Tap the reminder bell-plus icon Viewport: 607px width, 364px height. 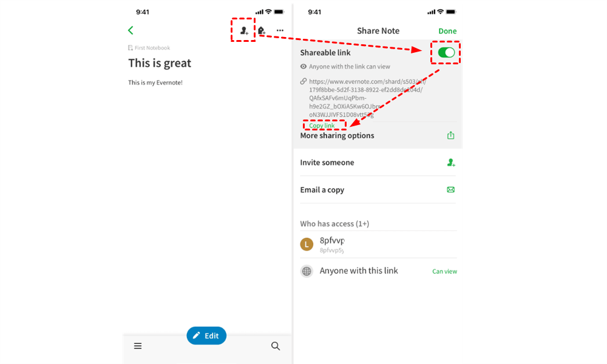tap(262, 30)
